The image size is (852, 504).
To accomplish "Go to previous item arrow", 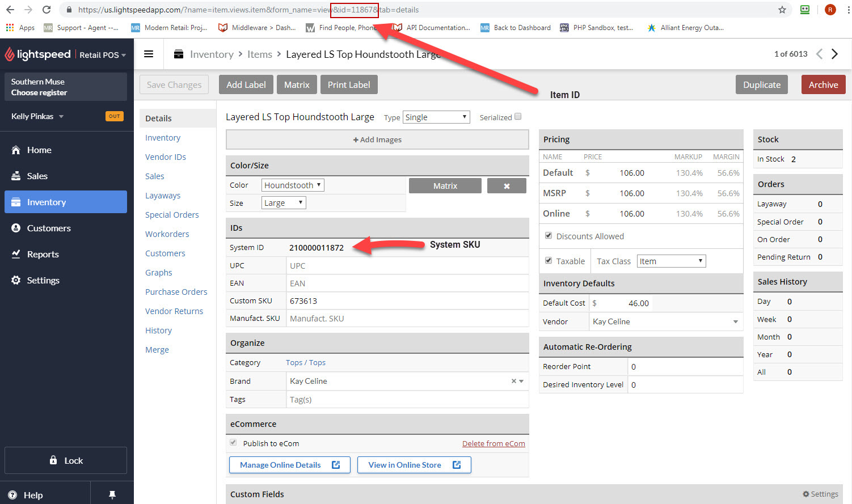I will 819,54.
